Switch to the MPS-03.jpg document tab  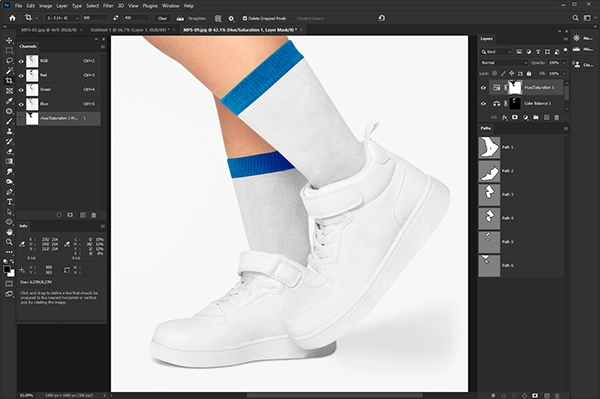(49, 30)
